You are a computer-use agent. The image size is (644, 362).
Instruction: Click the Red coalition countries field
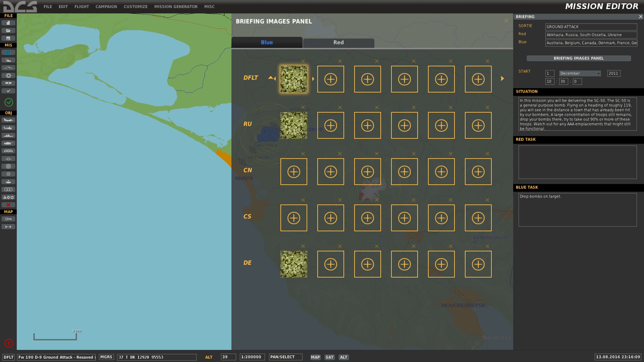point(591,35)
